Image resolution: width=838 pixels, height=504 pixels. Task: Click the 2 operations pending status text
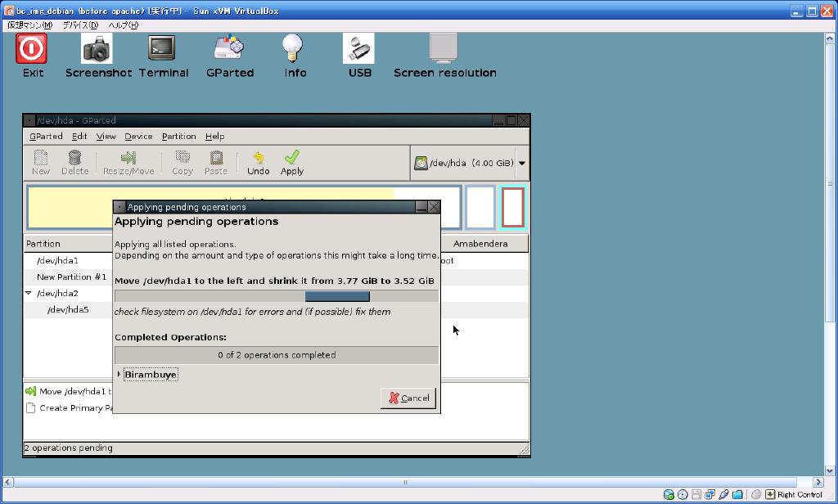coord(69,448)
